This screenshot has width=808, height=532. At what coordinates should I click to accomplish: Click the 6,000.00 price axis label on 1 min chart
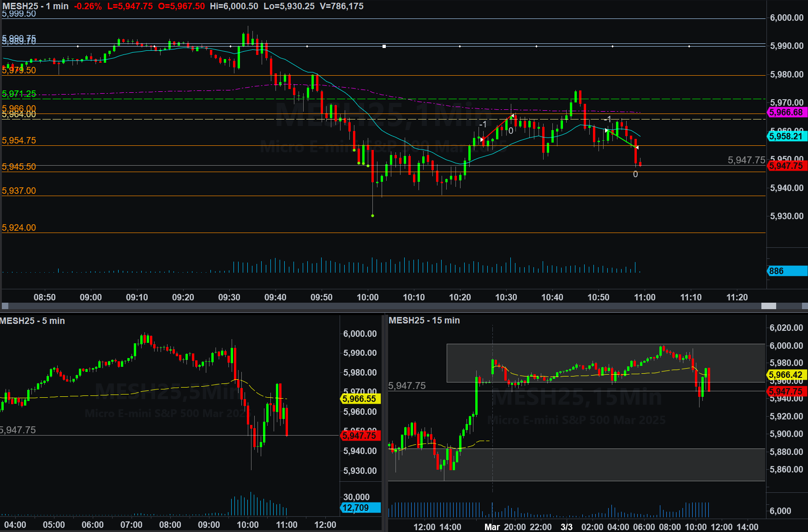click(787, 18)
